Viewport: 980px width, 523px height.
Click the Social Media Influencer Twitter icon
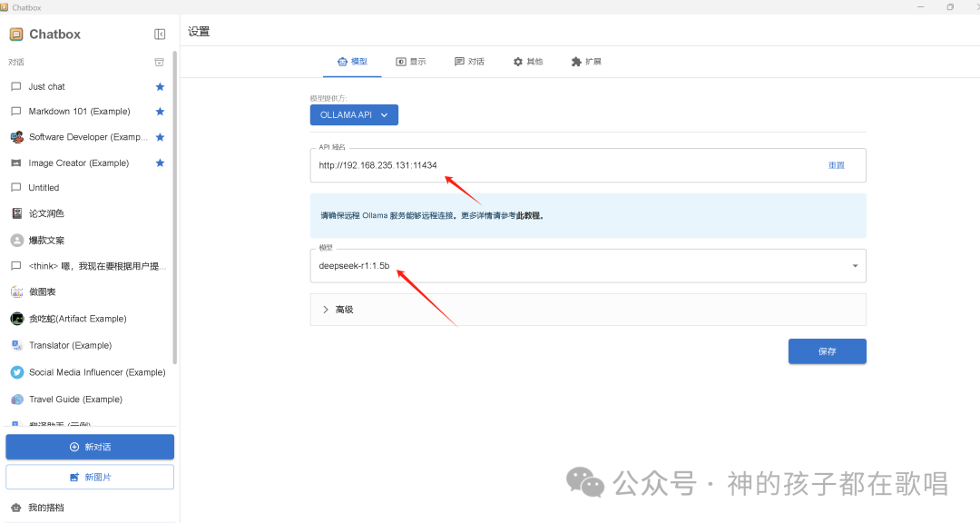pos(17,372)
